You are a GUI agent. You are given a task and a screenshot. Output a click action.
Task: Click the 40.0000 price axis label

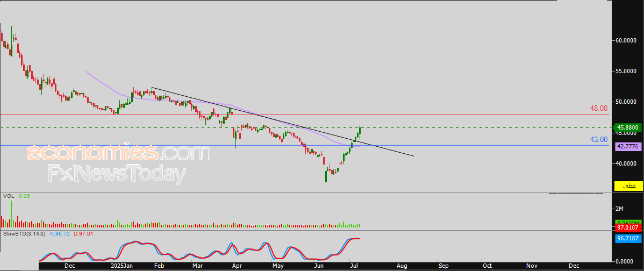pos(626,163)
